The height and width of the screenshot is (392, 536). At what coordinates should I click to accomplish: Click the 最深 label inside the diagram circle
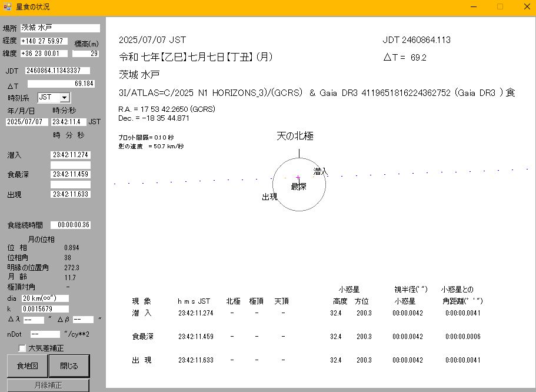[x=298, y=187]
